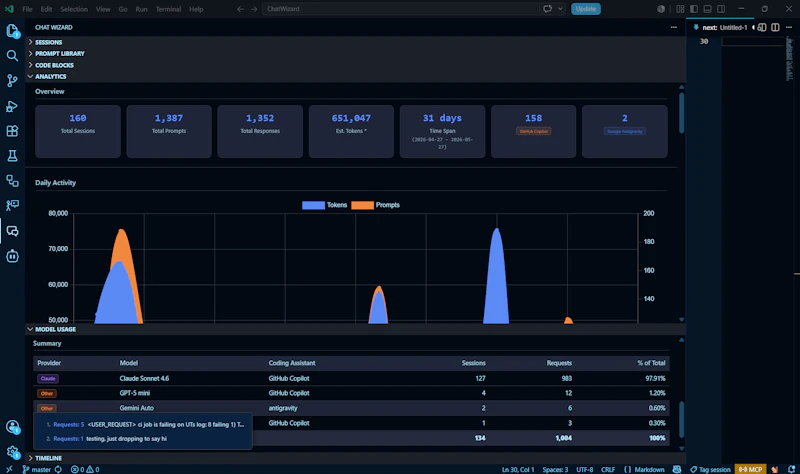The image size is (800, 474).
Task: Open the Manage gear icon
Action: pos(12,452)
